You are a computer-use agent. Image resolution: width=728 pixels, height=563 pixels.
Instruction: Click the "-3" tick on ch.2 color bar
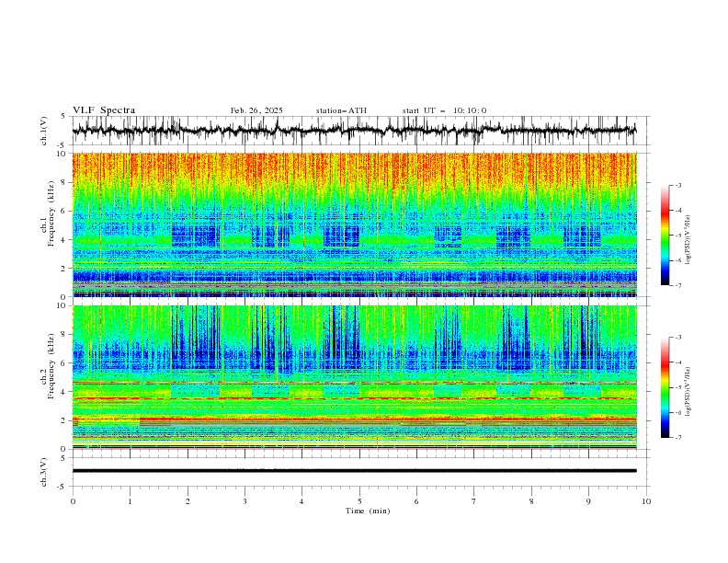[678, 338]
